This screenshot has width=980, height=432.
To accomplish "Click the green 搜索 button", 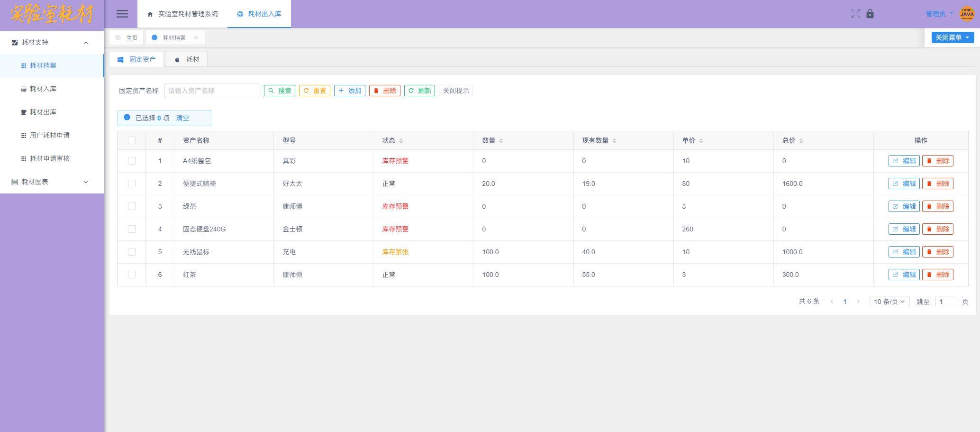I will tap(280, 91).
